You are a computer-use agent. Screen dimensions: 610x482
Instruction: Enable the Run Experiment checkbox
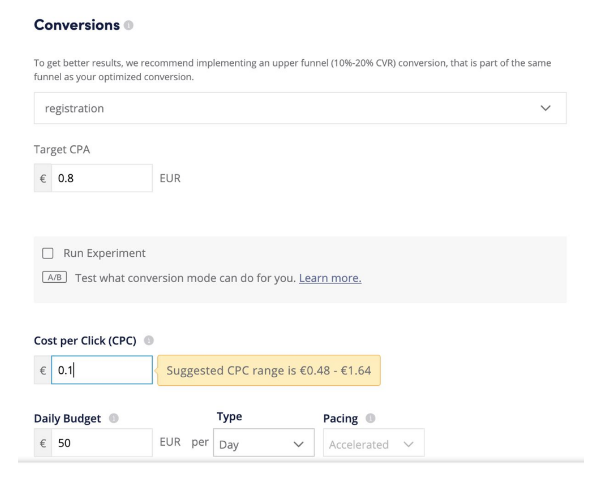[47, 253]
